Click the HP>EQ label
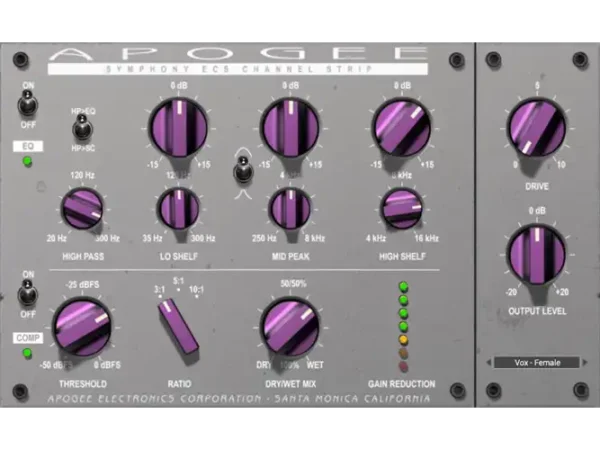 pyautogui.click(x=83, y=111)
